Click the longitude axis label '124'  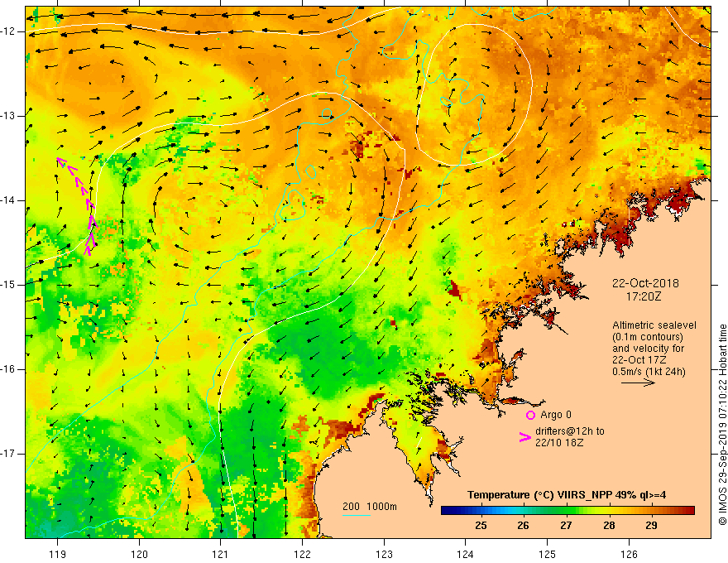click(x=466, y=554)
